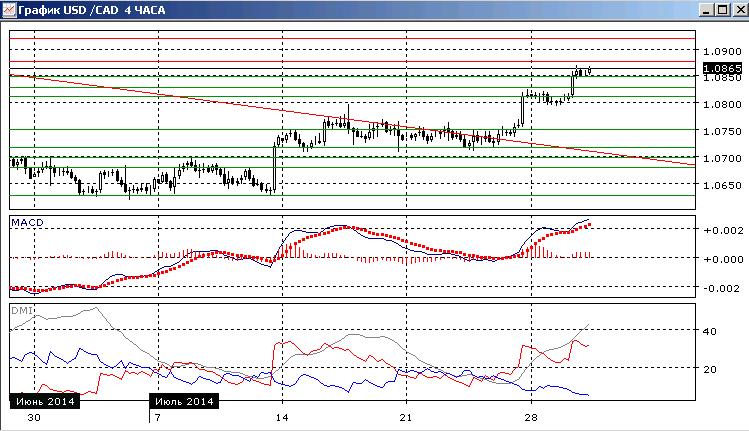Click the +0.000 MACD scale value

723,259
